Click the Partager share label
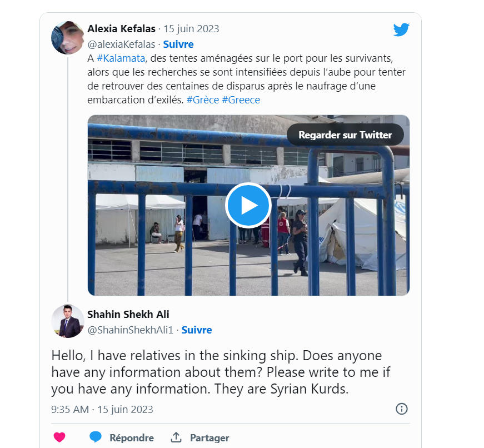Screen dimensions: 484x448 click(x=209, y=437)
